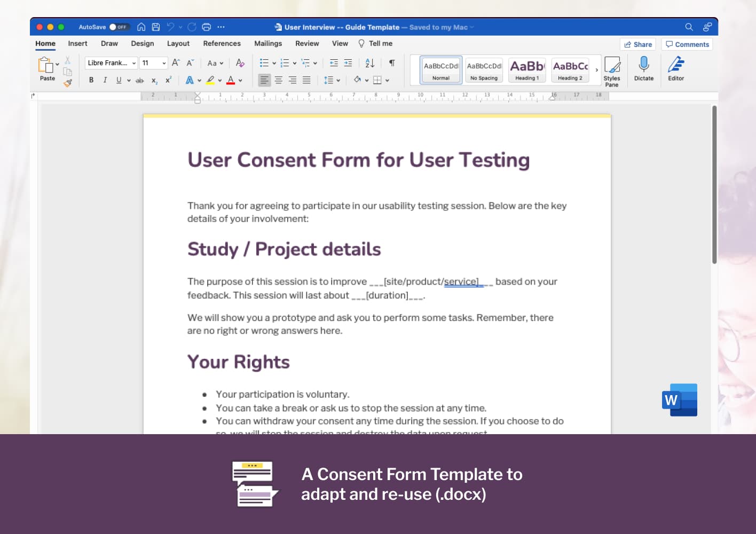Go to the References tab
The width and height of the screenshot is (756, 534).
(222, 44)
